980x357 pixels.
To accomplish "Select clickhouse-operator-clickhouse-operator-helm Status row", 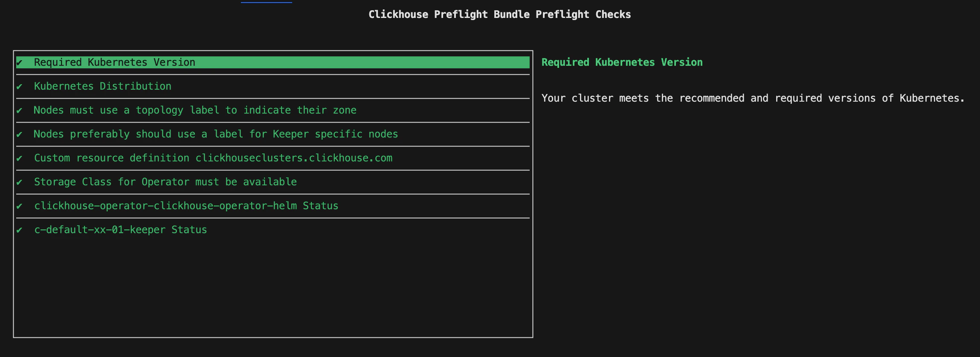I will pos(273,206).
